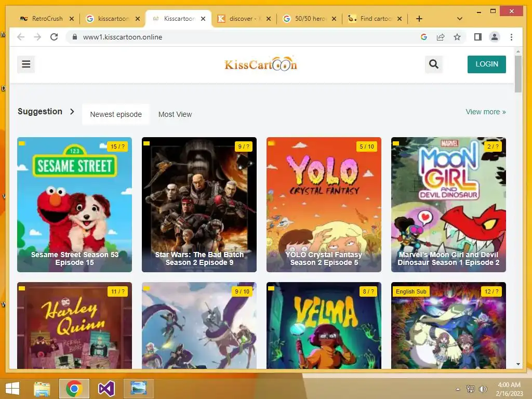
Task: Click the network tray icon
Action: (x=470, y=389)
